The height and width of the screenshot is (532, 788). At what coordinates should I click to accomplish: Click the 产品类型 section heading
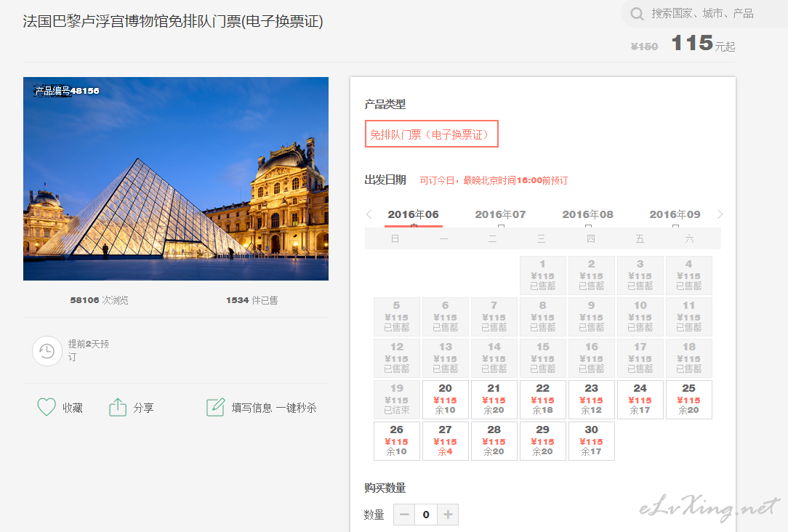tap(385, 104)
